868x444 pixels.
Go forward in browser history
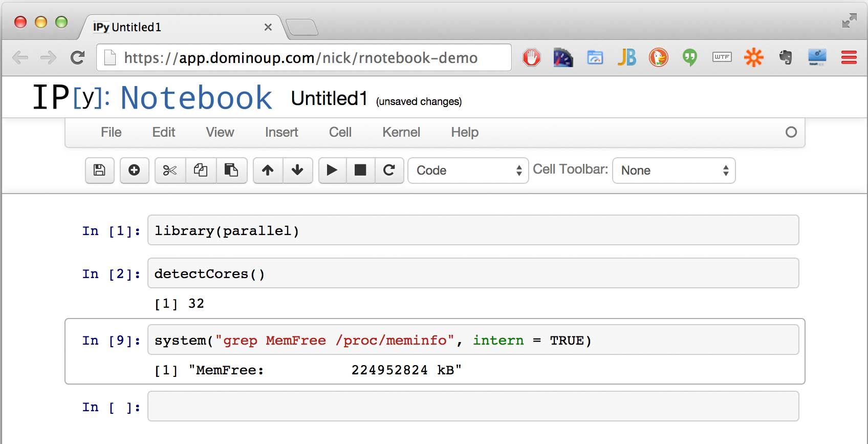point(48,57)
